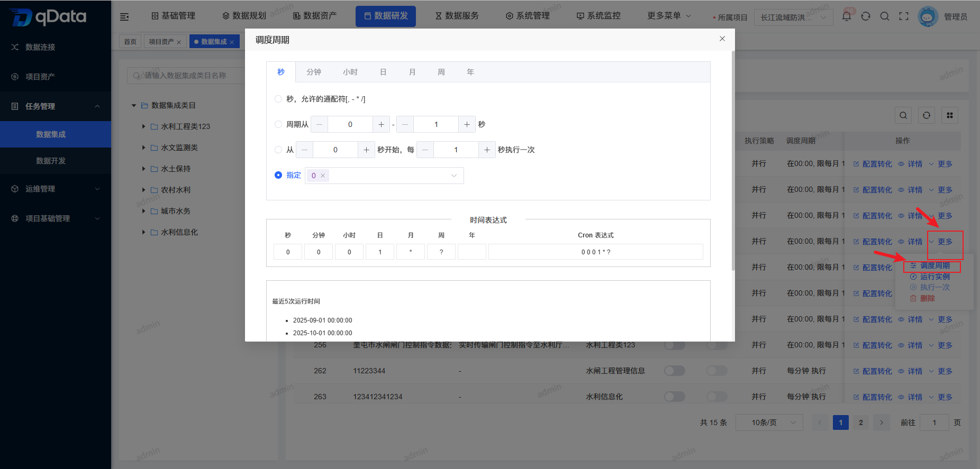
Task: Toggle first switch in row 263
Action: coord(675,397)
